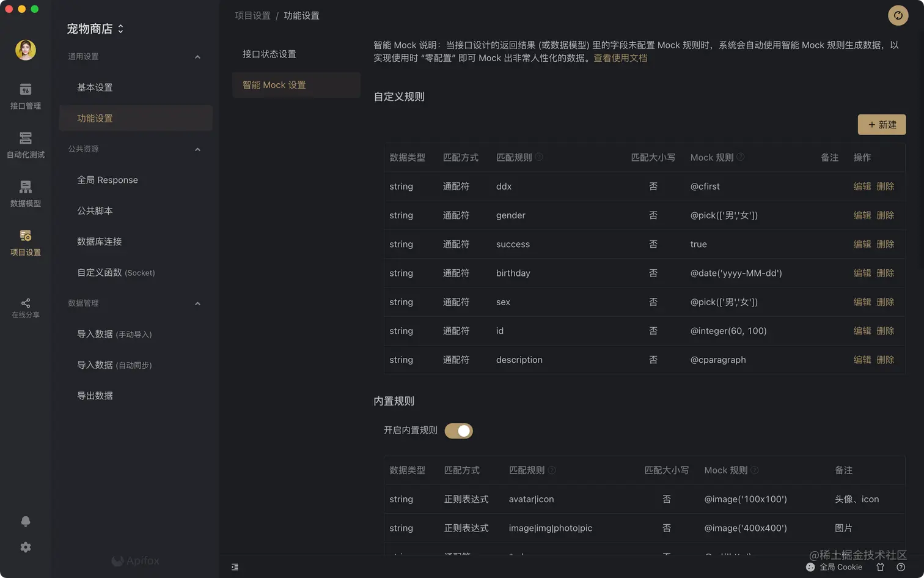
Task: Disable the 开启内置规则 switch
Action: coord(458,431)
